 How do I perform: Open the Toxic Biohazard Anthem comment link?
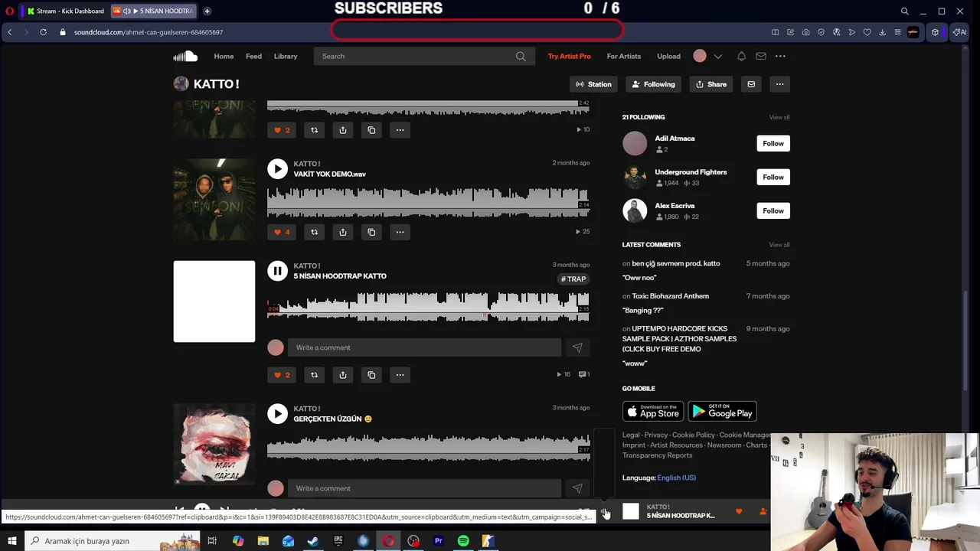[670, 296]
